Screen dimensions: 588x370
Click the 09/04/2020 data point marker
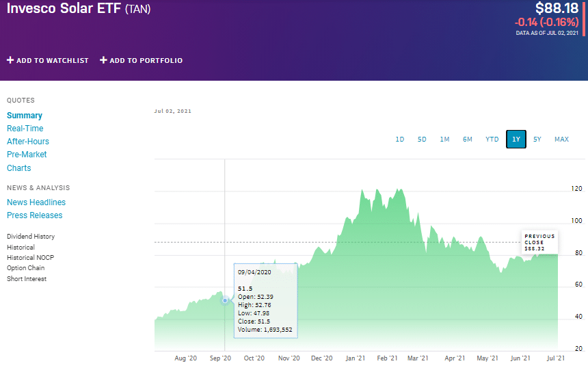pyautogui.click(x=225, y=300)
